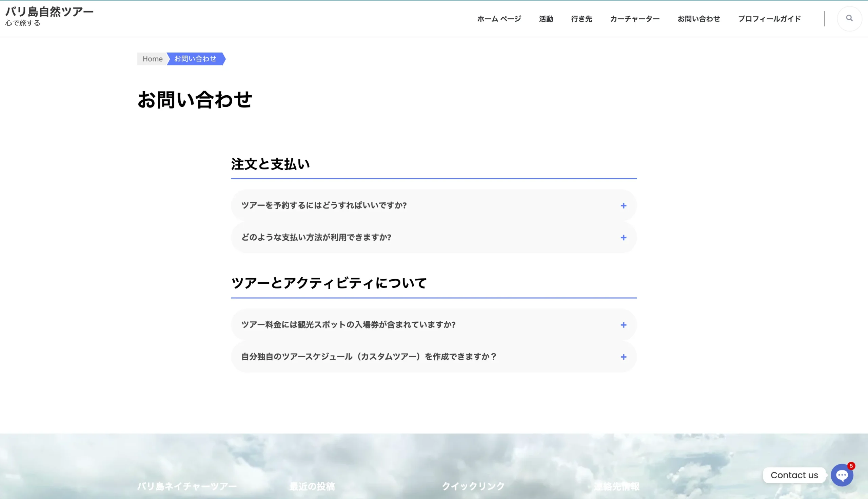Go to 行き先 navigation item
Screen dimensions: 868x499
coord(581,19)
